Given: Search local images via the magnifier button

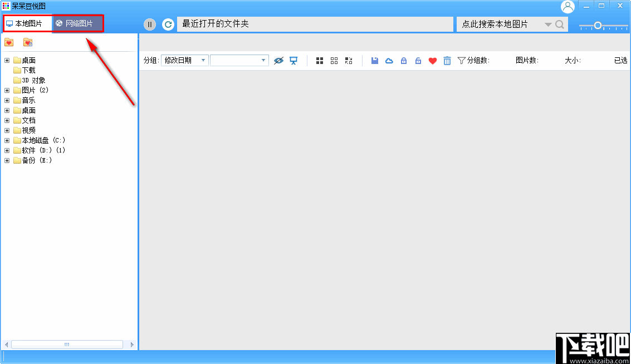Looking at the screenshot, I should tap(559, 24).
